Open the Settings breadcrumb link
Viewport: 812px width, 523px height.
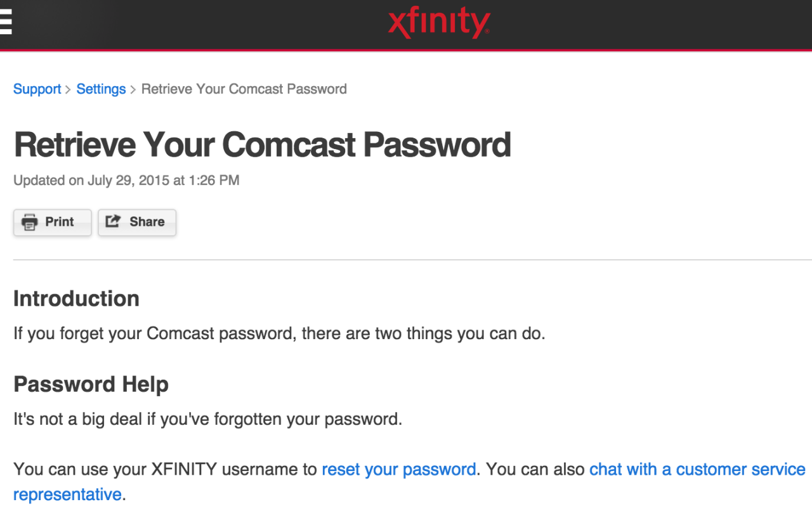pyautogui.click(x=101, y=89)
